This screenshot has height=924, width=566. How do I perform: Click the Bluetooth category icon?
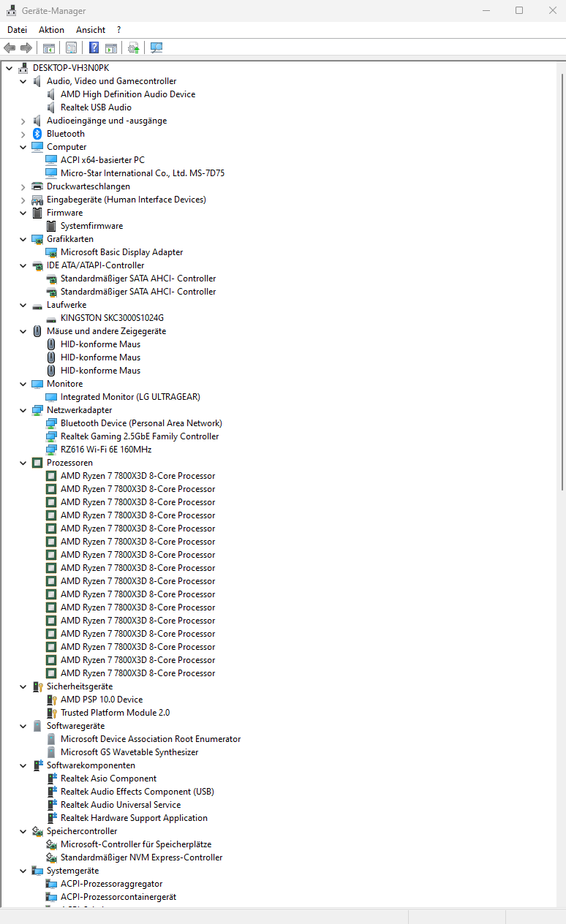click(37, 134)
